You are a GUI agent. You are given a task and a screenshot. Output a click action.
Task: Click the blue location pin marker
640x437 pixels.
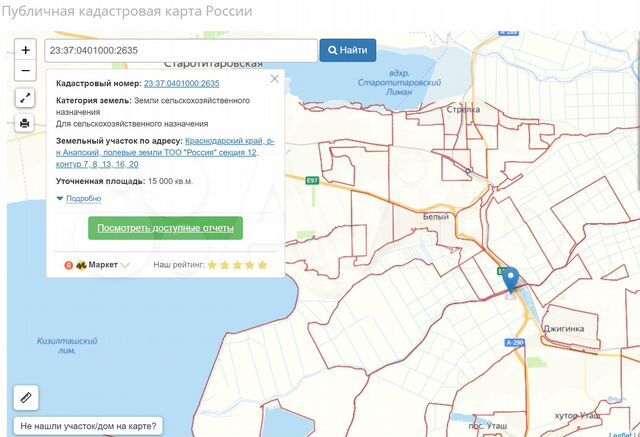[511, 281]
